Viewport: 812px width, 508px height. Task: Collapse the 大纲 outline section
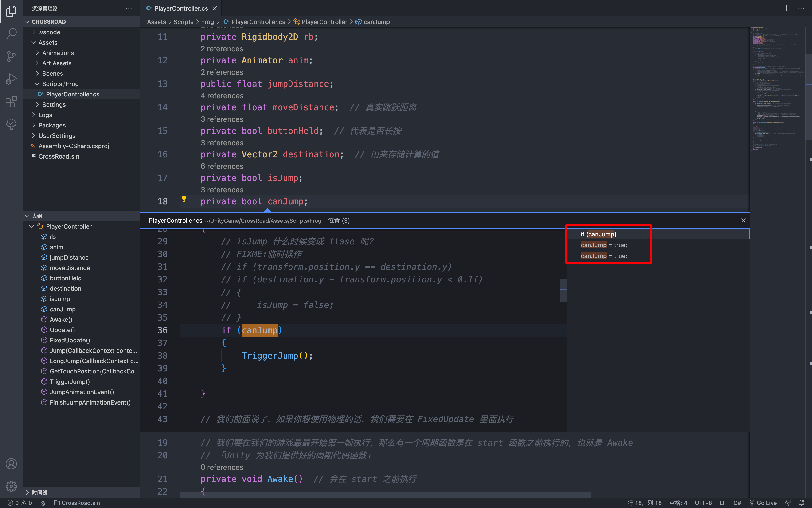click(81, 216)
